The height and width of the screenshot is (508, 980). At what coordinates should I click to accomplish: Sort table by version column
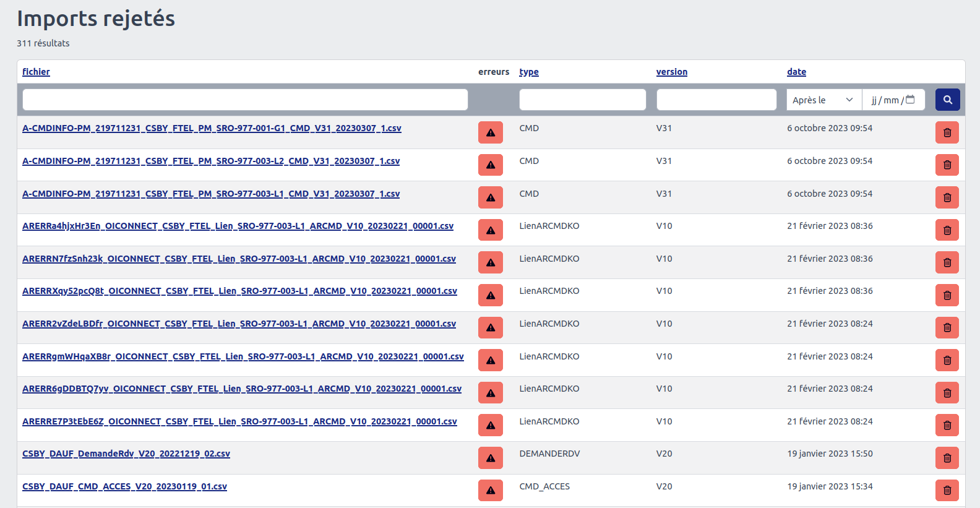[671, 72]
